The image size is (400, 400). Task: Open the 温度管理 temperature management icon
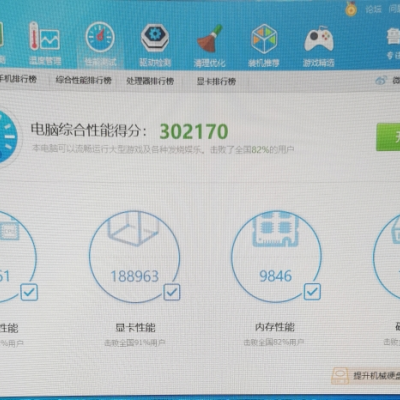[45, 42]
